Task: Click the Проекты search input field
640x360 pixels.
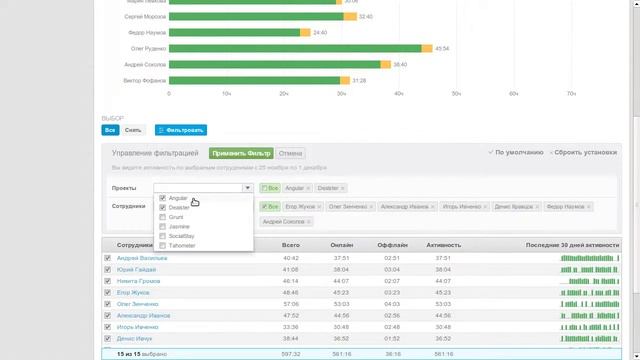Action: pyautogui.click(x=198, y=188)
